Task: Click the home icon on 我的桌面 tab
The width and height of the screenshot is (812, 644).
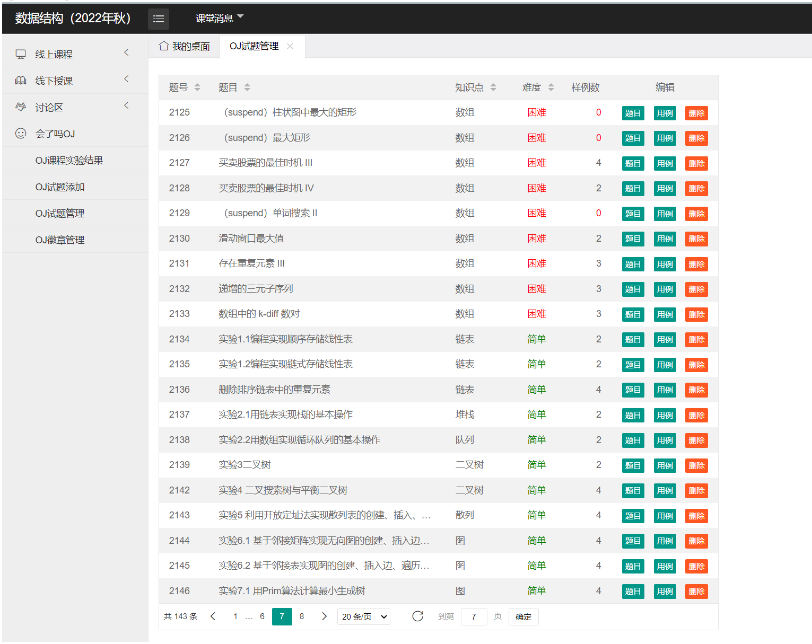Action: point(164,46)
